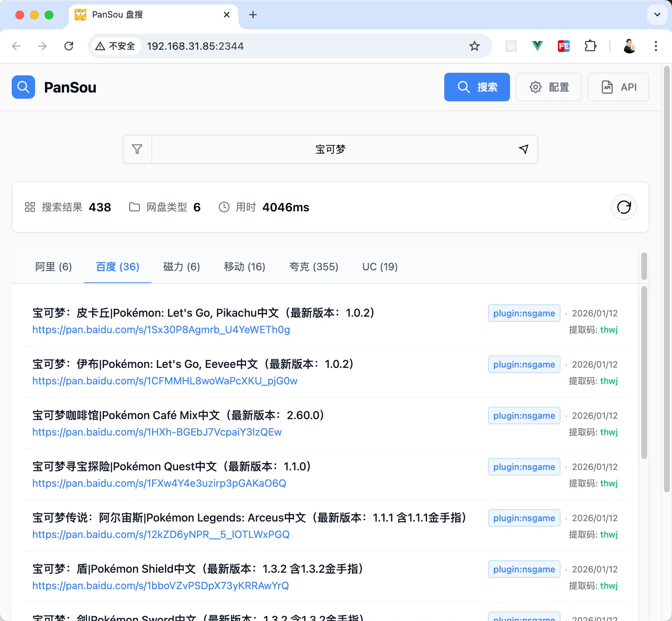The image size is (672, 621).
Task: Open the React DevTools extension icon
Action: [x=511, y=46]
